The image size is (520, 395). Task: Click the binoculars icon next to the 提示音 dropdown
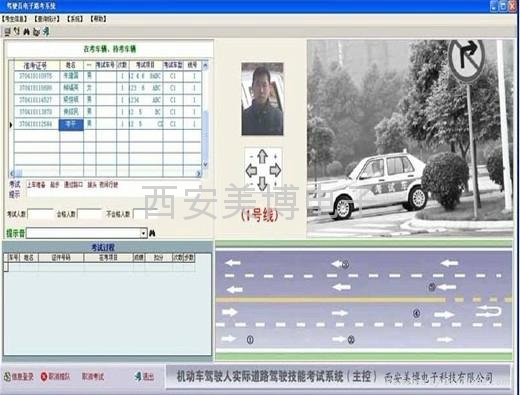point(152,233)
